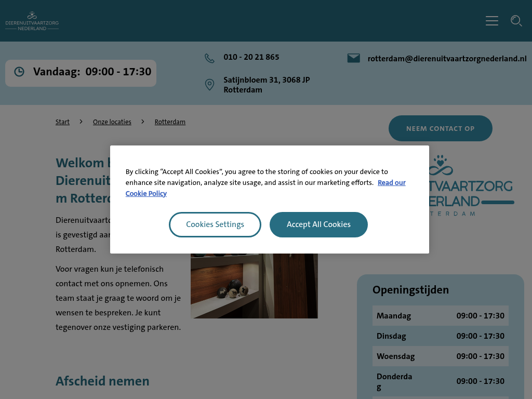Open Cookies Settings
This screenshot has height=399, width=532.
(x=215, y=224)
